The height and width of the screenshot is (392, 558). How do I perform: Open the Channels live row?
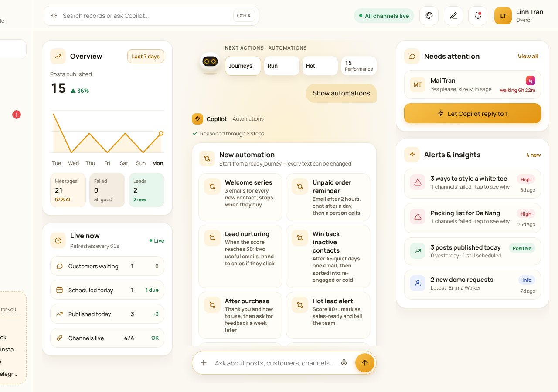pos(107,338)
